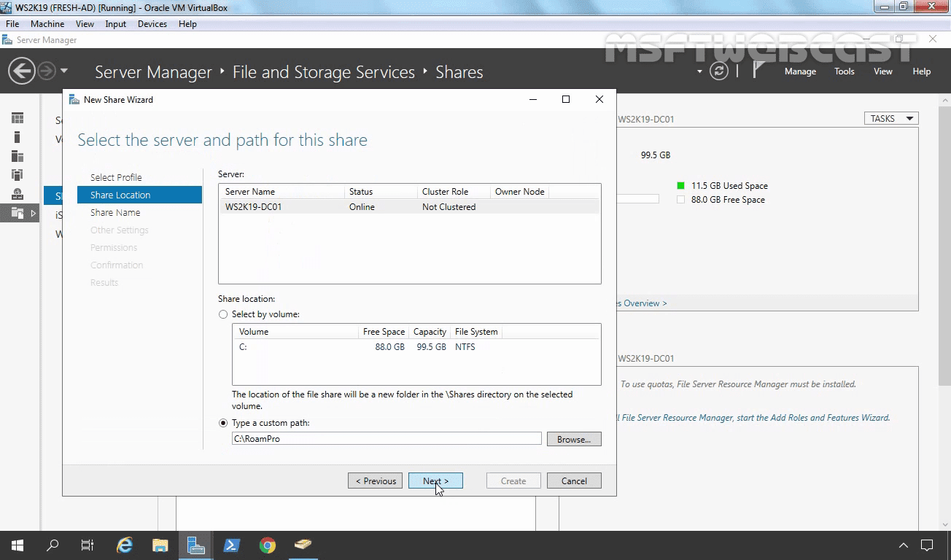Open the Windows Start menu
This screenshot has height=560, width=951.
pyautogui.click(x=18, y=545)
